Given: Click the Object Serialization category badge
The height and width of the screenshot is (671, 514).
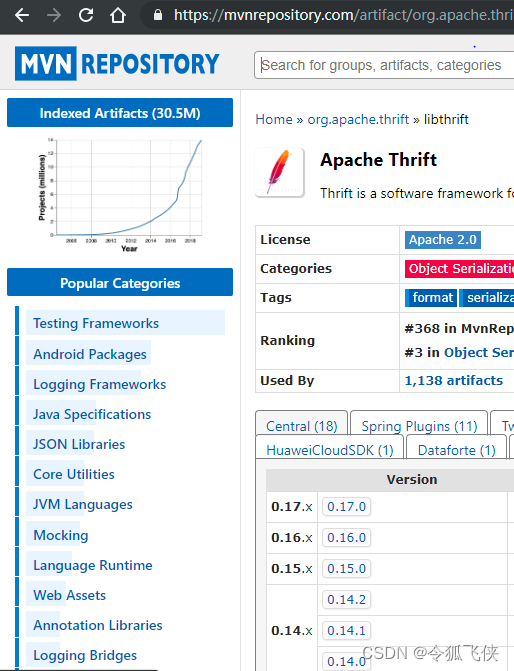Looking at the screenshot, I should [x=459, y=269].
